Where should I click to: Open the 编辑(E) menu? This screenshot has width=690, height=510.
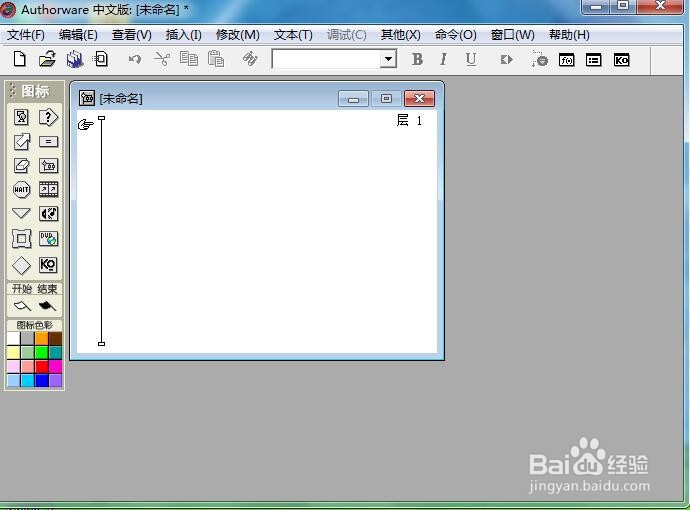(x=78, y=35)
